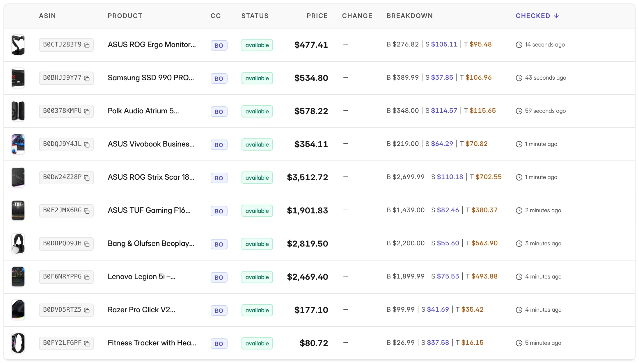This screenshot has width=639, height=364.
Task: Copy ASIN B0F2JMX6RG with the copy icon
Action: (x=87, y=211)
